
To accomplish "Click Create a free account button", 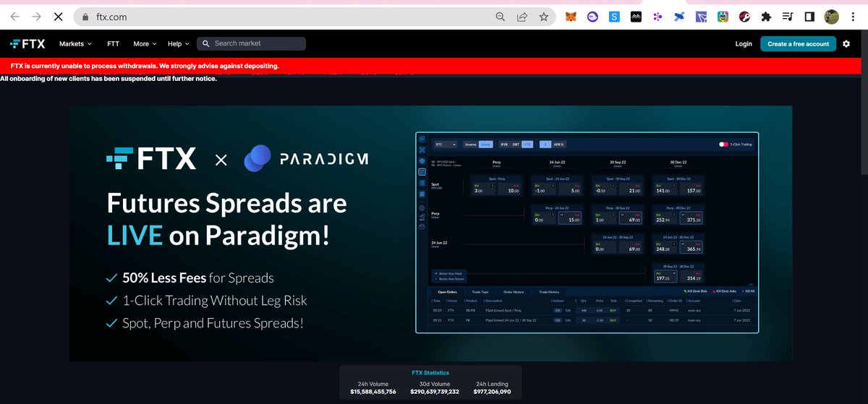I will [799, 44].
